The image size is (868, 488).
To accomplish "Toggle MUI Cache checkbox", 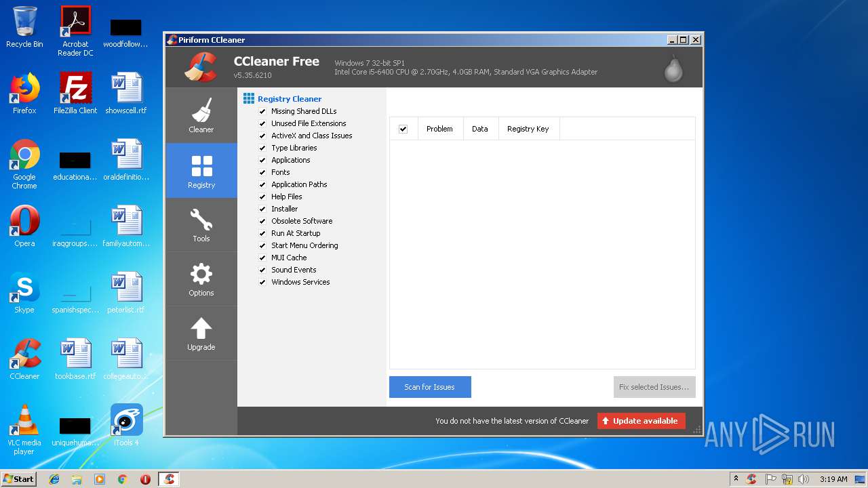I will (262, 258).
